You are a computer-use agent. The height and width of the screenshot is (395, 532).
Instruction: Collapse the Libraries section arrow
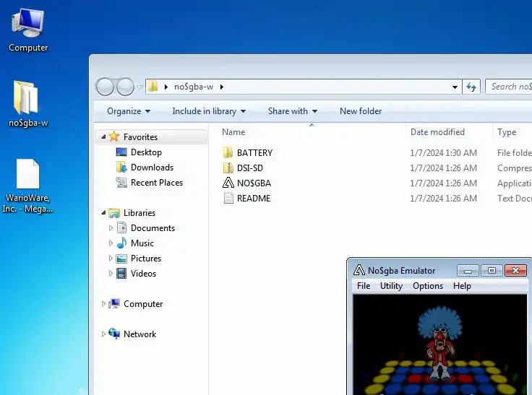(x=103, y=212)
